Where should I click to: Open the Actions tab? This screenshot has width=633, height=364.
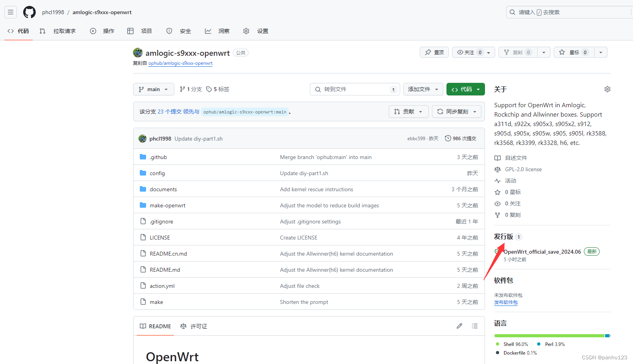(102, 31)
